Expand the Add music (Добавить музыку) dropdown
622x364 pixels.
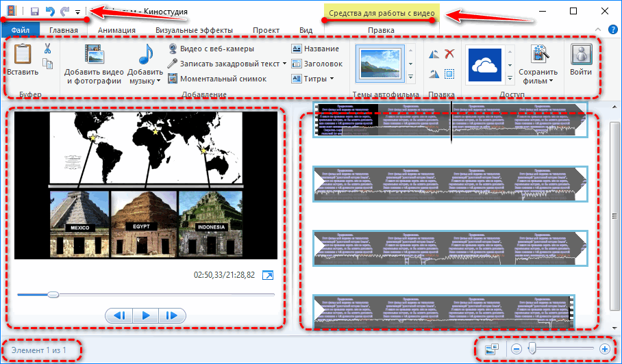tap(158, 81)
